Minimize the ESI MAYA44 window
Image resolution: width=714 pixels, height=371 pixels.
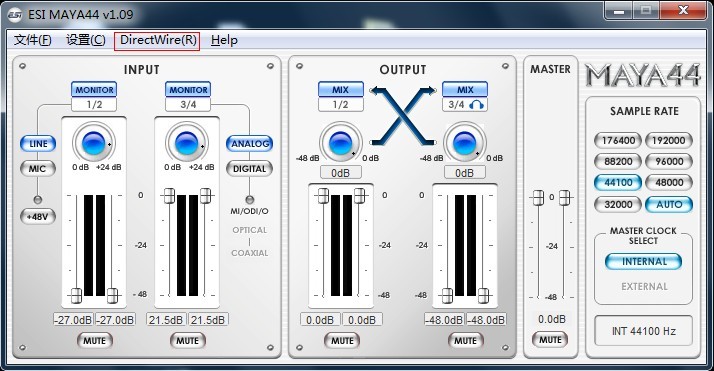point(619,11)
